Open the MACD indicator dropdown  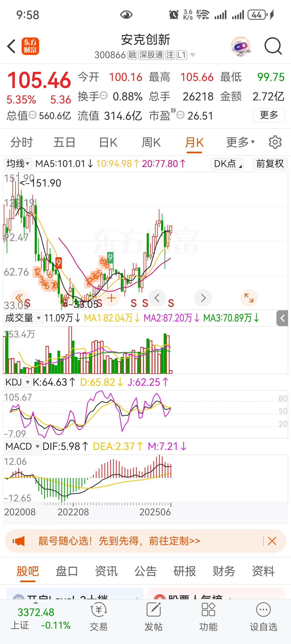coord(22,446)
